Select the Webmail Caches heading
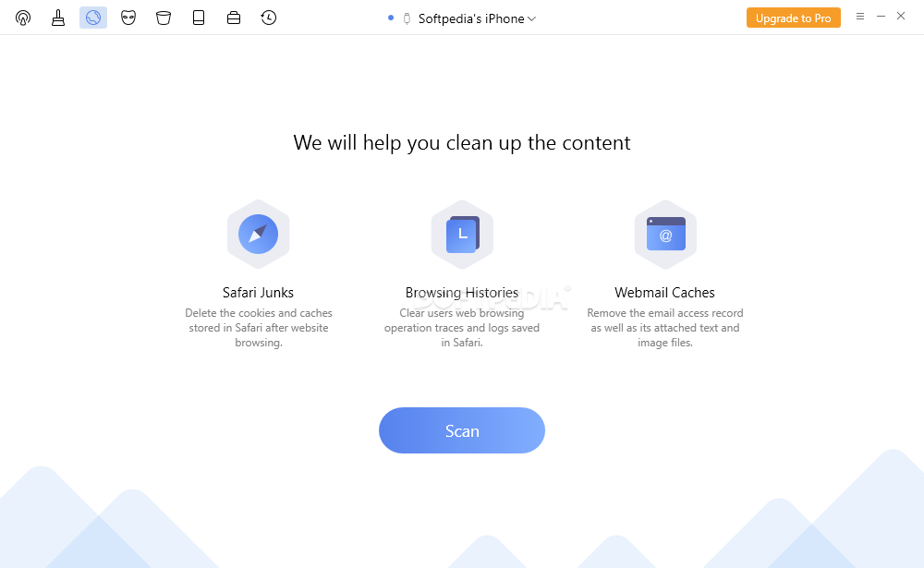The image size is (924, 568). pyautogui.click(x=664, y=292)
